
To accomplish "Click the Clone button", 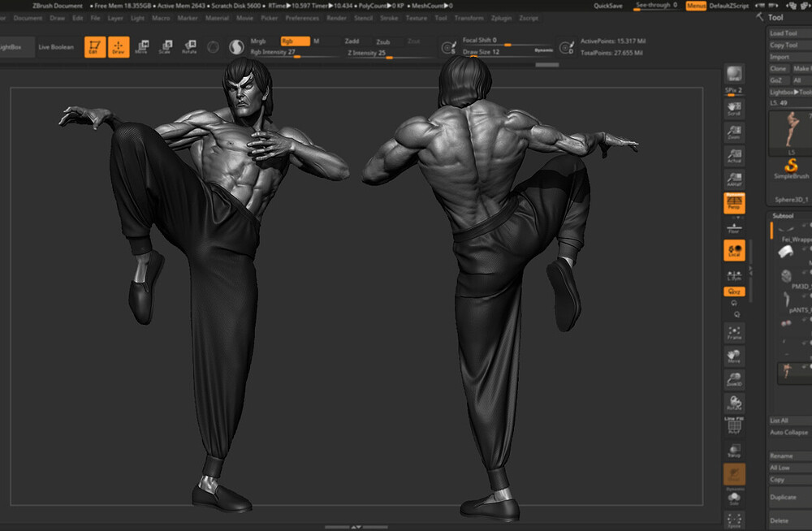I will click(778, 69).
